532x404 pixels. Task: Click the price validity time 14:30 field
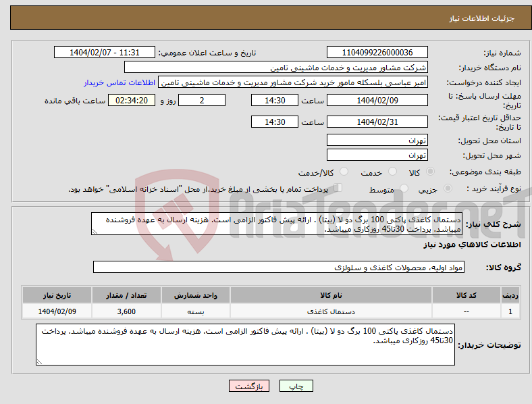click(275, 122)
